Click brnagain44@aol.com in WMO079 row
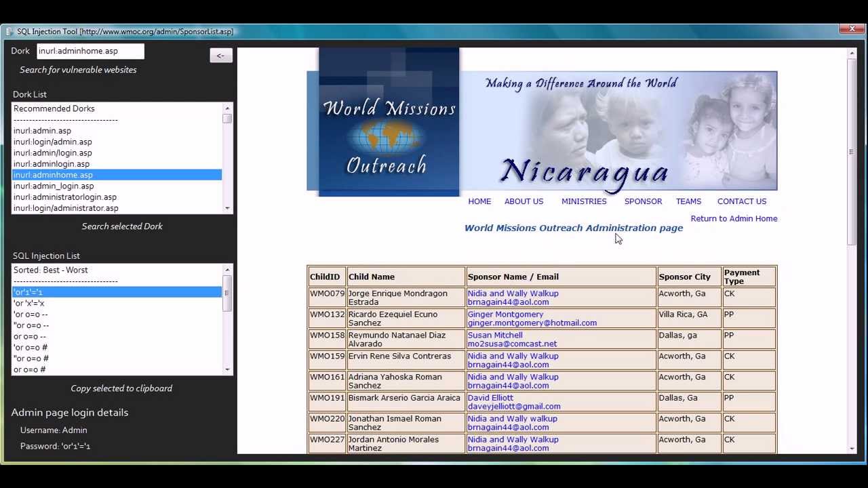 click(508, 302)
